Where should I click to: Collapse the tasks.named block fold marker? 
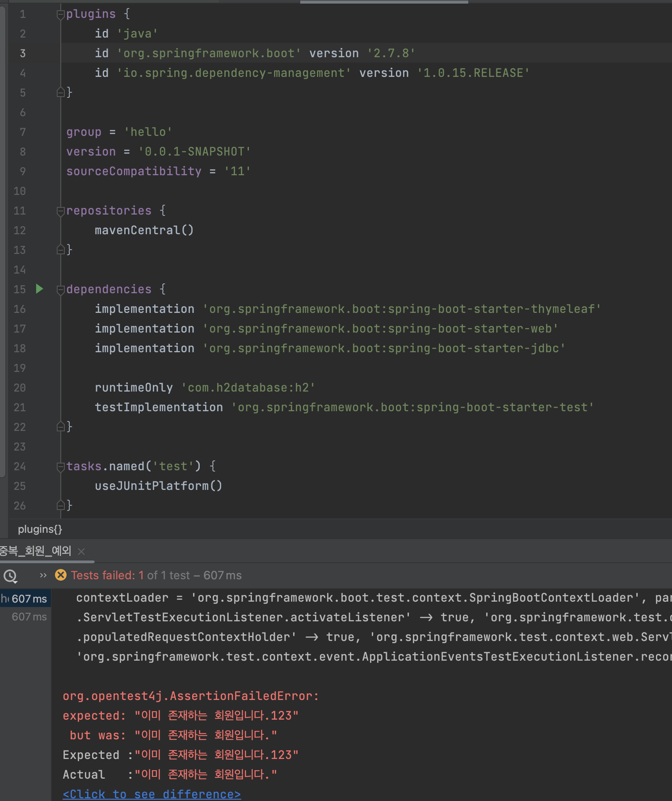click(x=61, y=467)
